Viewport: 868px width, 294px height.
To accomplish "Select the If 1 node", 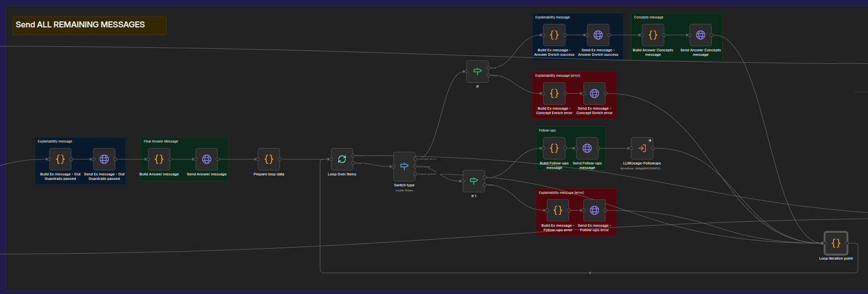I will 474,181.
